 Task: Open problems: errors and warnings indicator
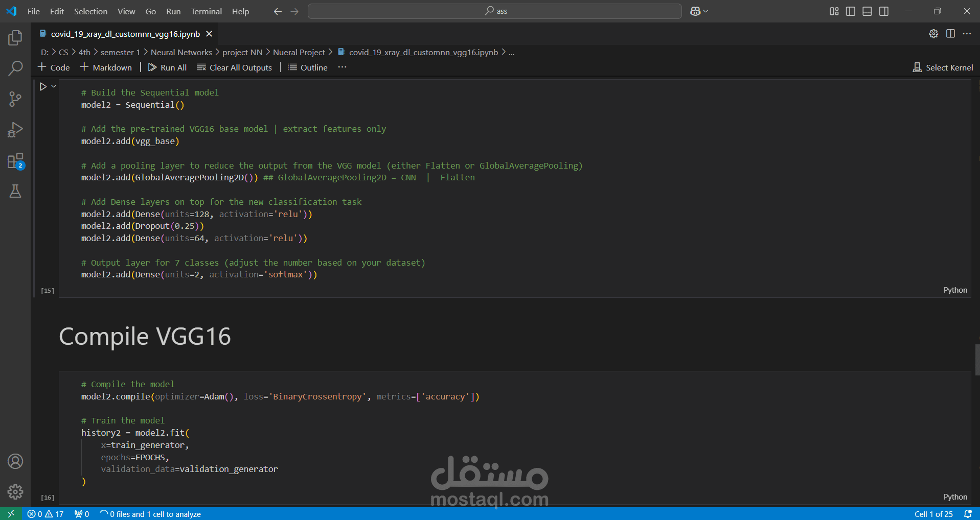coord(45,514)
